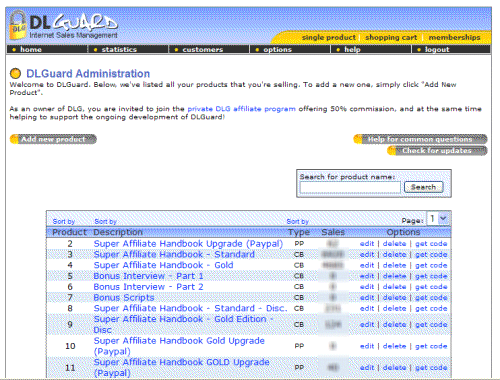This screenshot has height=380, width=500.
Task: Delete product 3
Action: [x=394, y=254]
